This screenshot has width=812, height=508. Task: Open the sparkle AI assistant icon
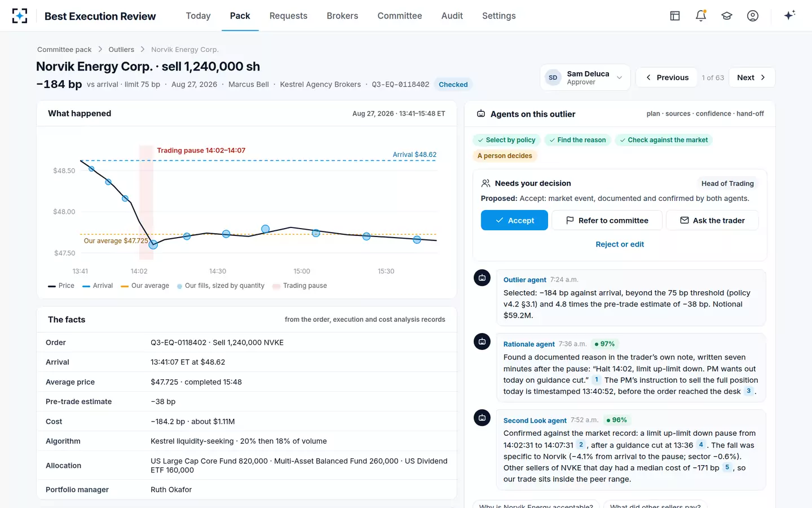pos(789,15)
